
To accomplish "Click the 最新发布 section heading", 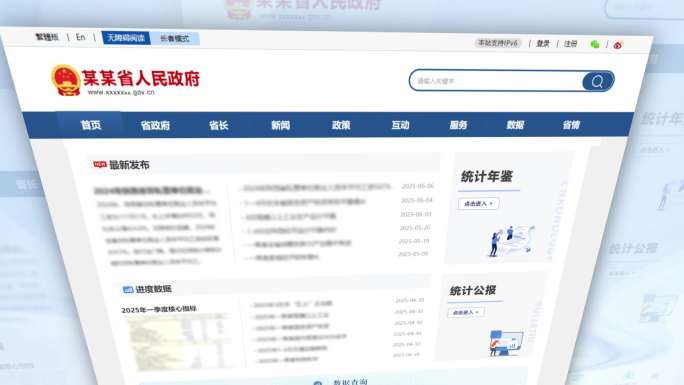I will tap(129, 165).
